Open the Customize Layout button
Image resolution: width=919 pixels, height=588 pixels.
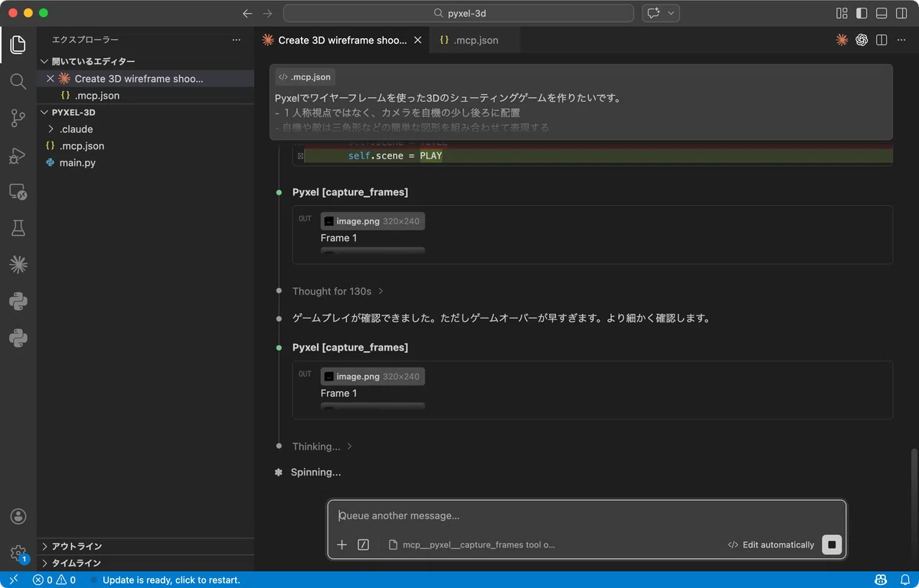842,13
